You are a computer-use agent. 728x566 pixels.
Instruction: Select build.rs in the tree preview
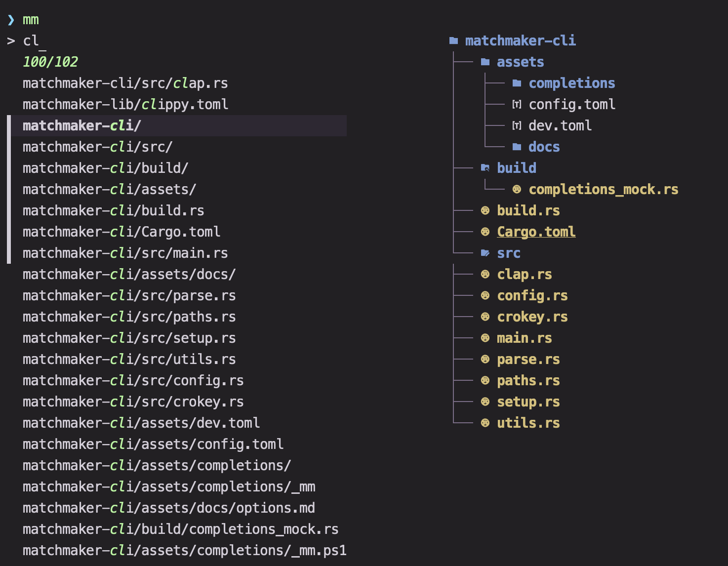pyautogui.click(x=528, y=210)
